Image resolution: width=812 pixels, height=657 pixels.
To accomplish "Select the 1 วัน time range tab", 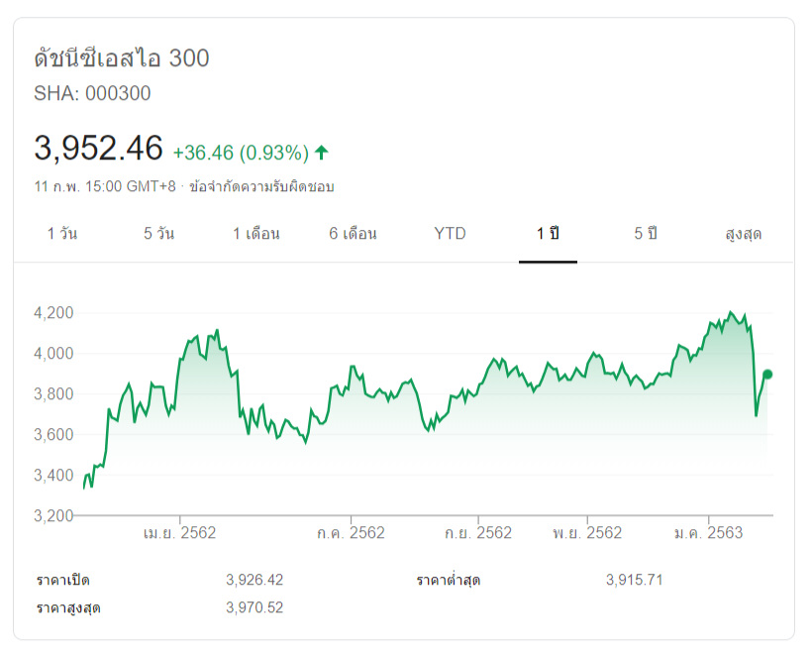I will pos(62,234).
